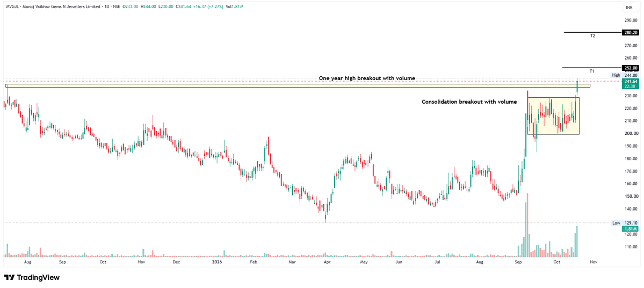Click the Low 129.10 price label
The height and width of the screenshot is (288, 644).
(x=625, y=223)
